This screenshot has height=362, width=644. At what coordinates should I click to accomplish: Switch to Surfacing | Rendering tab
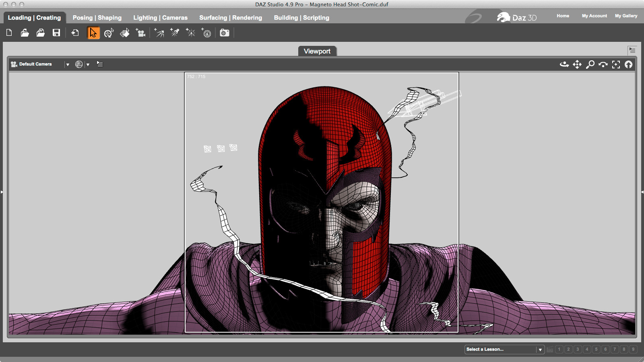click(x=231, y=18)
